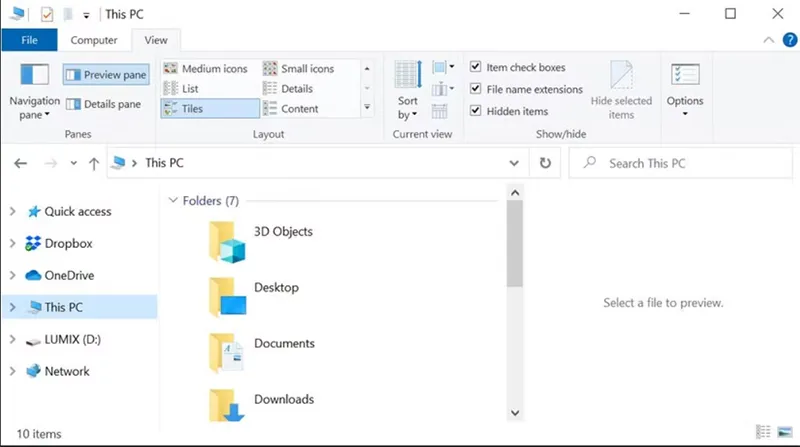Expand the LUMIX (D:) tree node

tap(13, 339)
